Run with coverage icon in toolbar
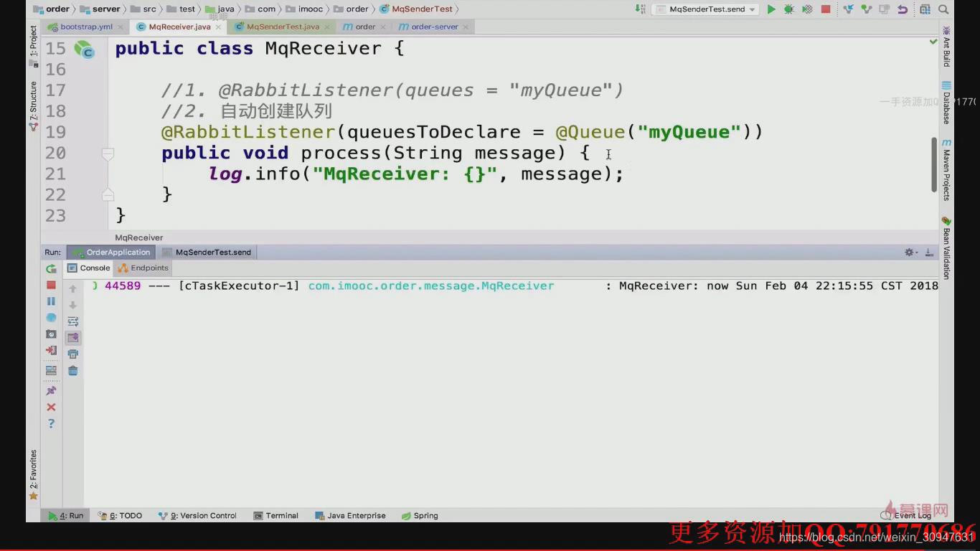The height and width of the screenshot is (551, 980). [807, 9]
